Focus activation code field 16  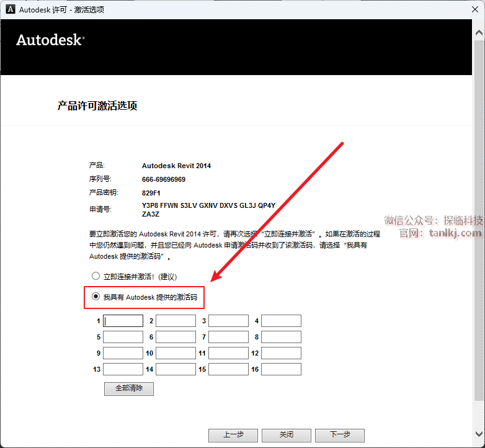tap(281, 369)
